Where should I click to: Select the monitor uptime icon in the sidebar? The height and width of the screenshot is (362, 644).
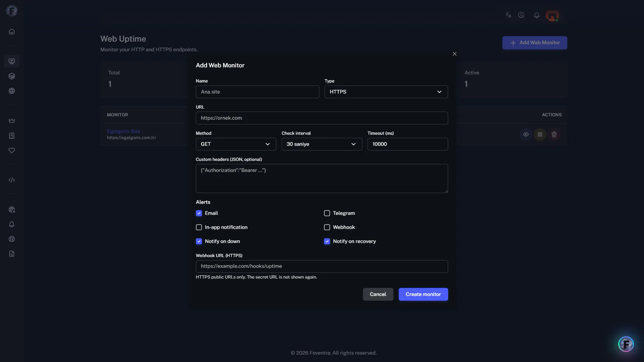(12, 61)
